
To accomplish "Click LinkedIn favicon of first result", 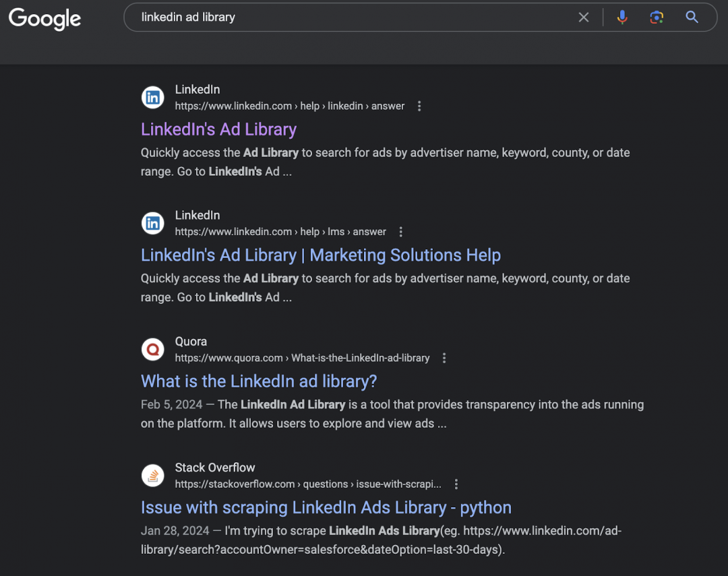I will coord(153,98).
